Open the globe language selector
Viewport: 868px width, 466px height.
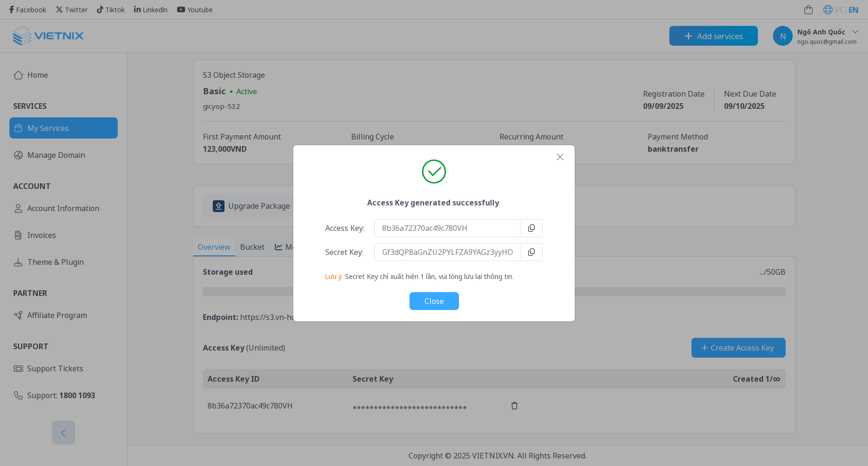828,9
